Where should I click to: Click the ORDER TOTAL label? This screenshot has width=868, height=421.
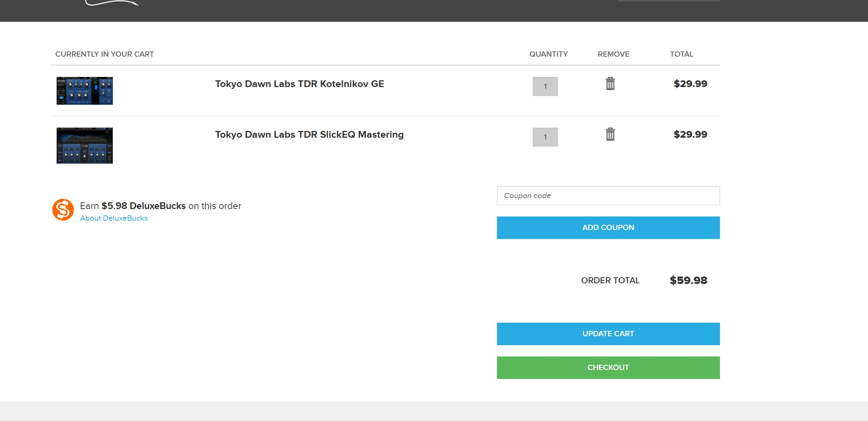(x=610, y=281)
